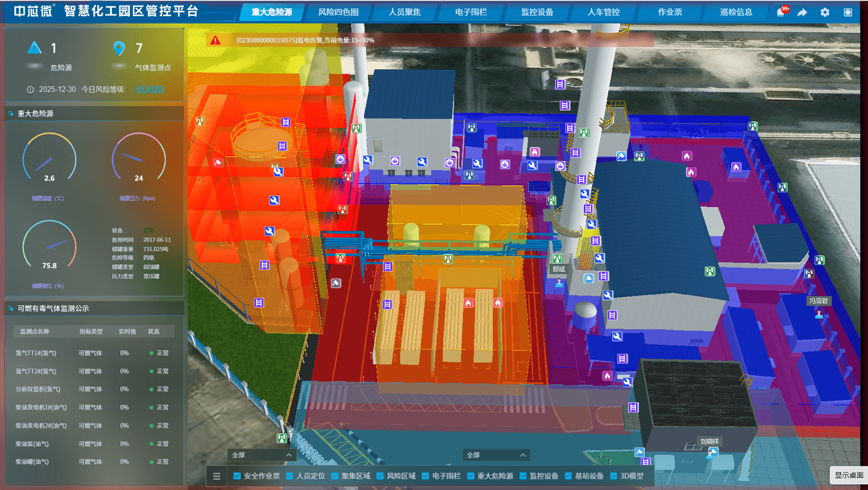The image size is (868, 490).
Task: Click the 显示桌面 button
Action: [849, 475]
